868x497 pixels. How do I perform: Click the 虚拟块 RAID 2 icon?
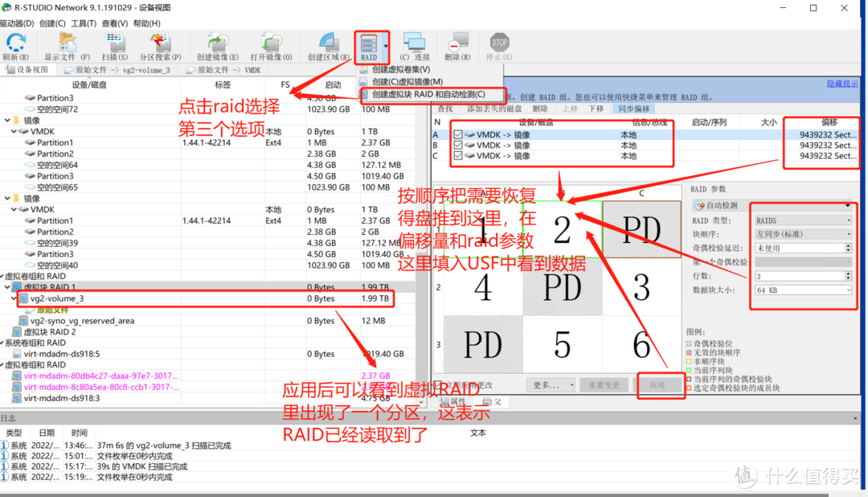click(16, 332)
